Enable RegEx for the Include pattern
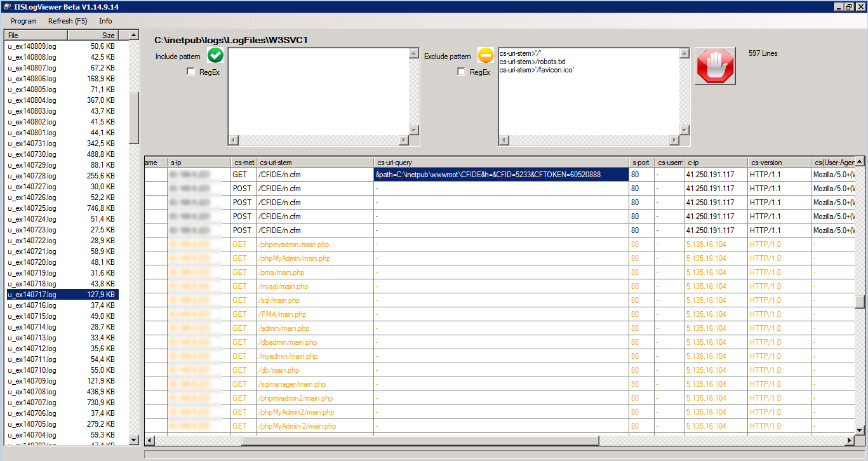Image resolution: width=868 pixels, height=461 pixels. point(190,72)
